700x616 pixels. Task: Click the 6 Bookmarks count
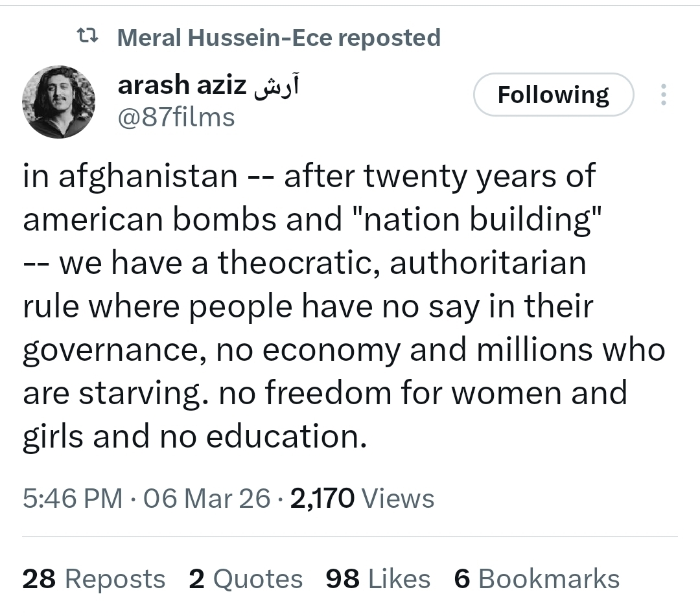(x=537, y=578)
